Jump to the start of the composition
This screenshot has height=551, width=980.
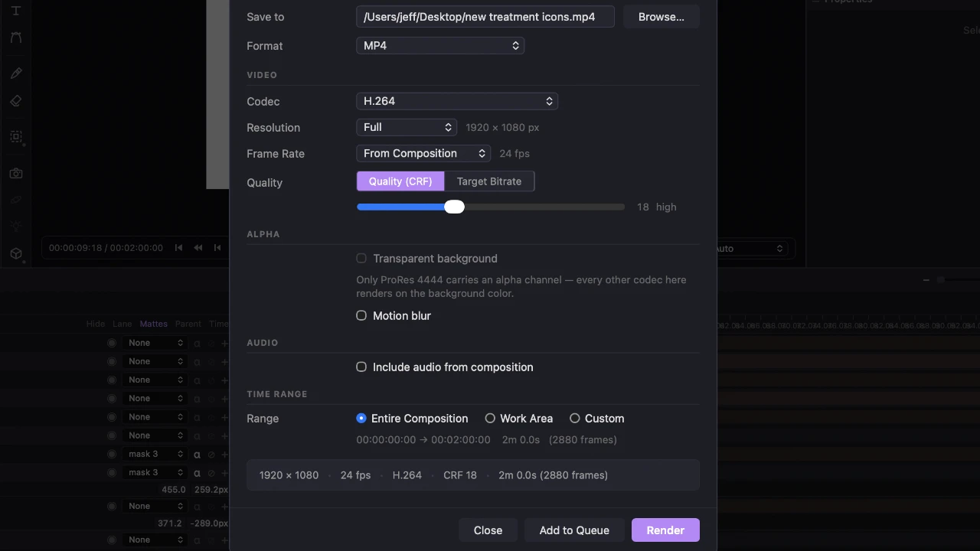coord(178,248)
